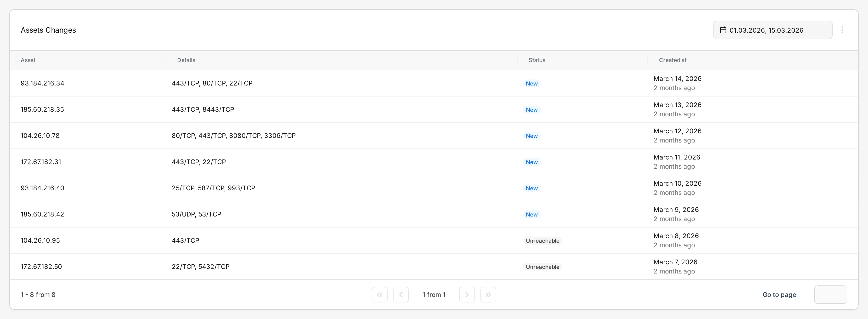Image resolution: width=868 pixels, height=319 pixels.
Task: Select asset 172.67.182.31 in the table
Action: pos(41,162)
